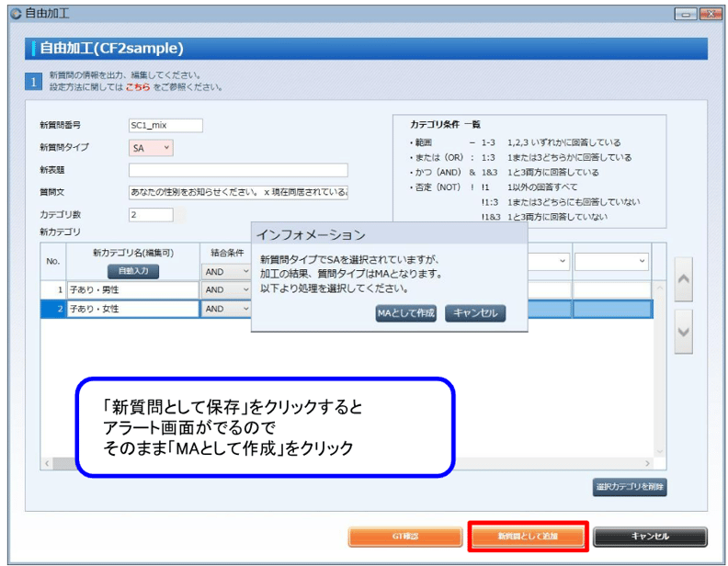Image resolution: width=728 pixels, height=566 pixels.
Task: Open the header AND 結合条件 dropdown
Action: point(225,271)
